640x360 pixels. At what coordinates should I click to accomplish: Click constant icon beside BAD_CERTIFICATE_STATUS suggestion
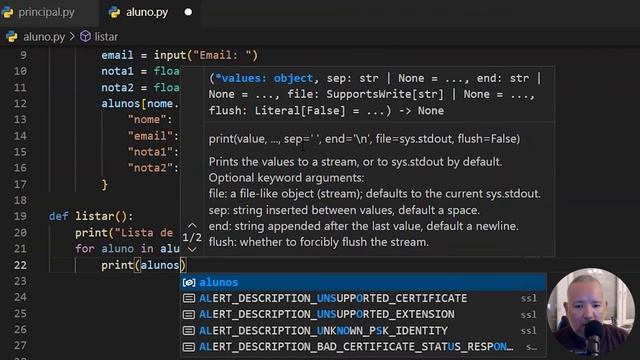(189, 347)
